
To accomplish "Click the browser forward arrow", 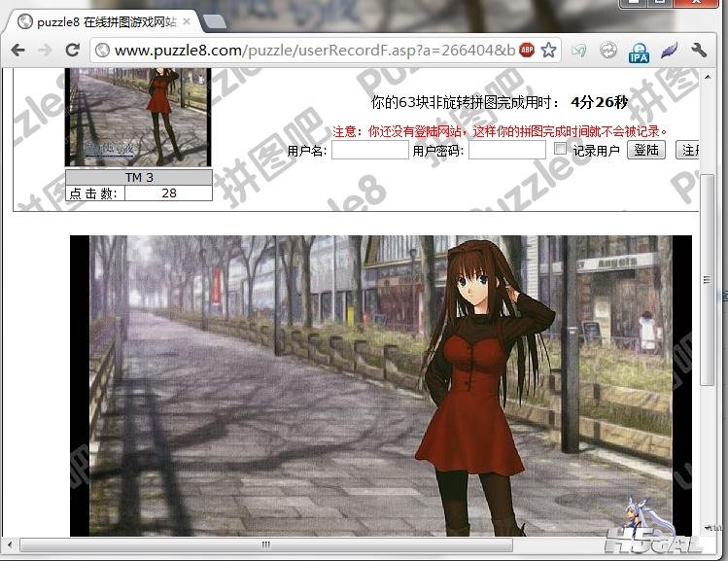I will pyautogui.click(x=45, y=50).
